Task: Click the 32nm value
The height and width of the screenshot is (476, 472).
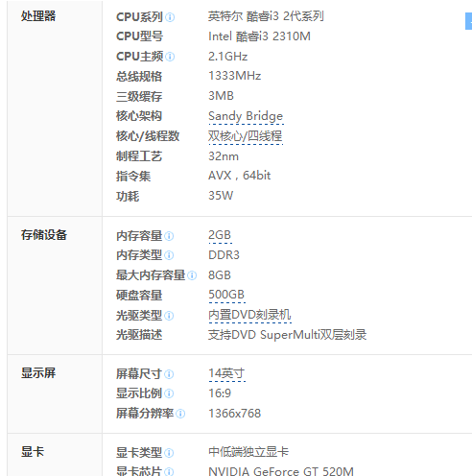Action: click(224, 156)
